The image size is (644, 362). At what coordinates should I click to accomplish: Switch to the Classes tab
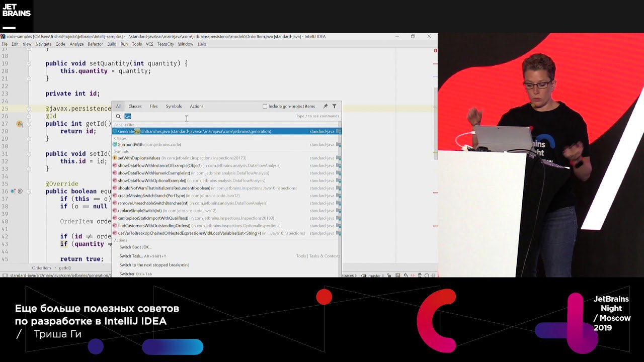(x=135, y=106)
